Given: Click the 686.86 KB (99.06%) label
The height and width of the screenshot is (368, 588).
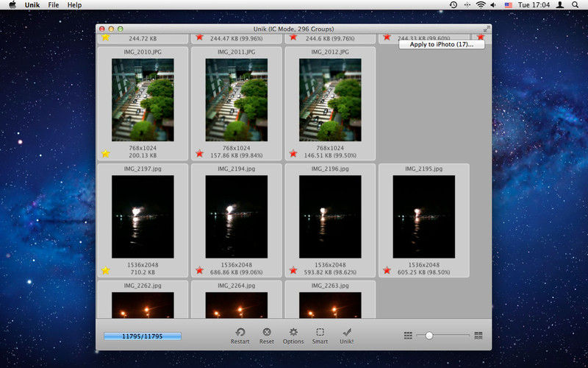Looking at the screenshot, I should coord(236,272).
